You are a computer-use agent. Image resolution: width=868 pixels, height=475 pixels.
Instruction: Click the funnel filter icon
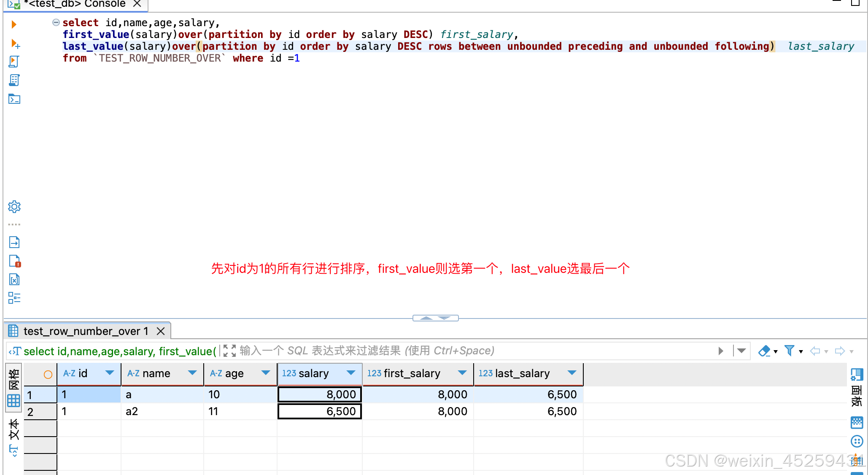789,351
